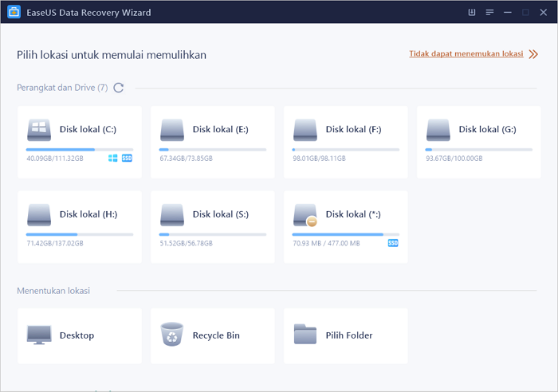Open the import scan session icon
Screen dimensions: 558x392
[472, 12]
